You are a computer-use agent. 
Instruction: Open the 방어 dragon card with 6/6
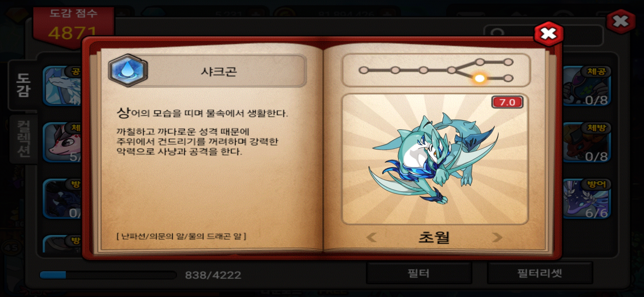(x=587, y=199)
